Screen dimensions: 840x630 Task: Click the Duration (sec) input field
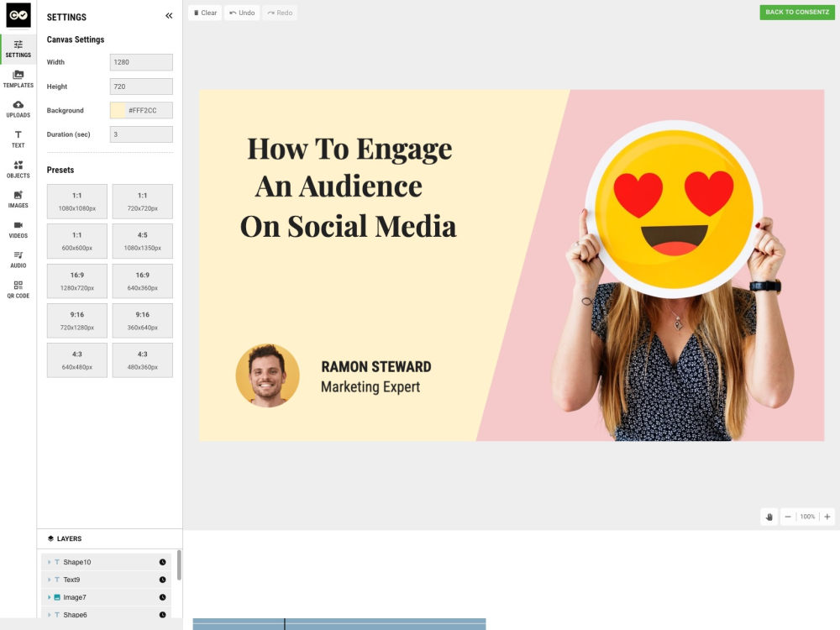(141, 134)
